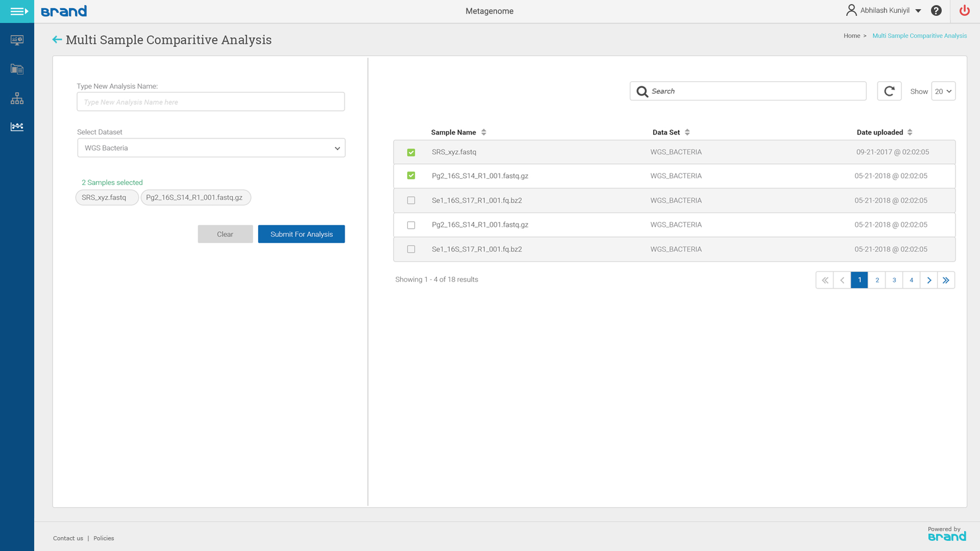The image size is (980, 551).
Task: Go to page 2 of results
Action: tap(877, 280)
